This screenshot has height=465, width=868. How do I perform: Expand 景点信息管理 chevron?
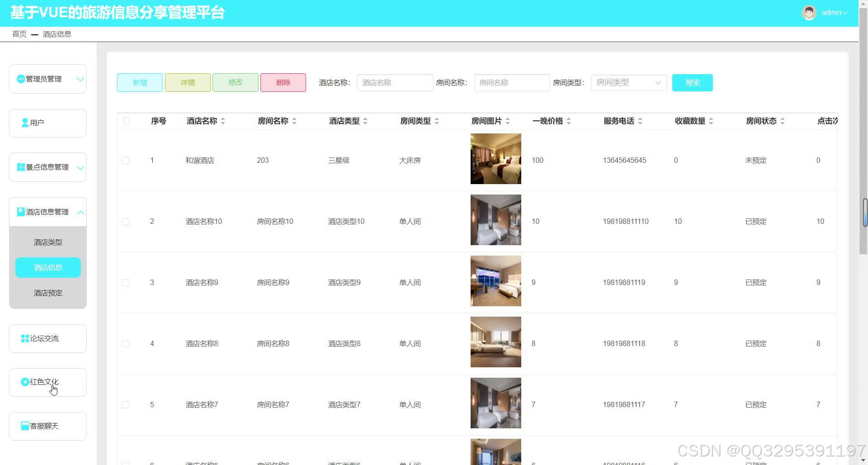point(80,168)
